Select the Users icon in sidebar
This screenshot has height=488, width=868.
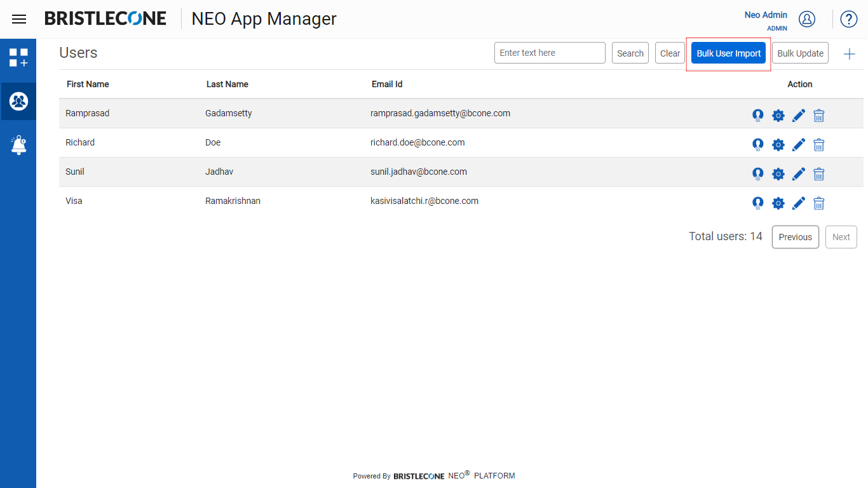point(18,101)
